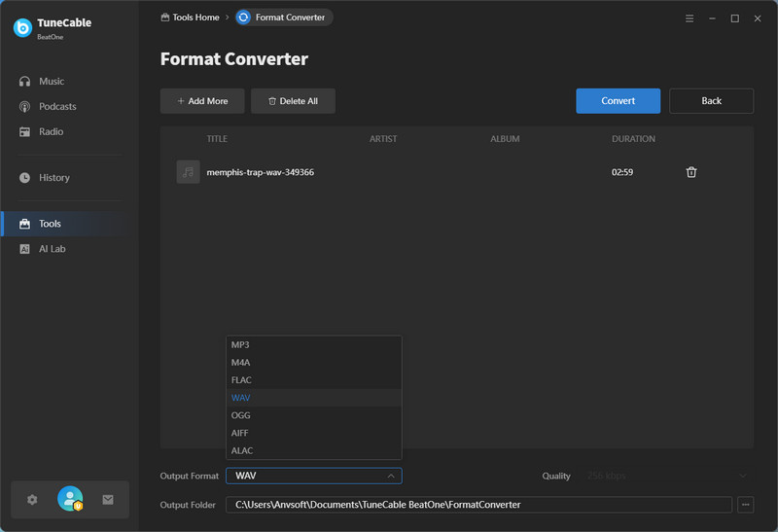Click the TITLE column header
This screenshot has height=532, width=778.
click(217, 139)
